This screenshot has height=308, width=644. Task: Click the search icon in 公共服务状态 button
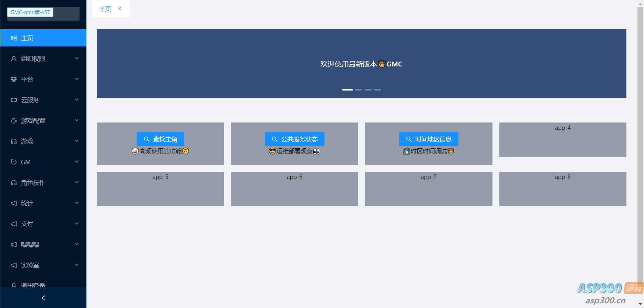click(x=274, y=139)
